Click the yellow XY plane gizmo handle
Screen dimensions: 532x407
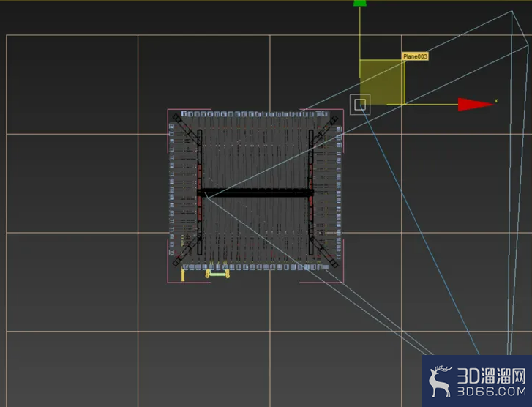(382, 82)
